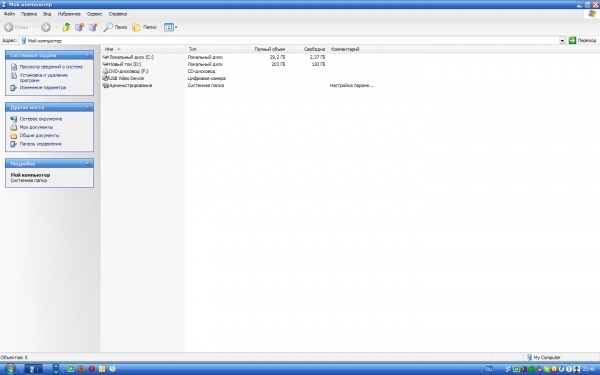Screen dimensions: 600x375
Task: Click the Up folder toolbar icon
Action: 67,27
